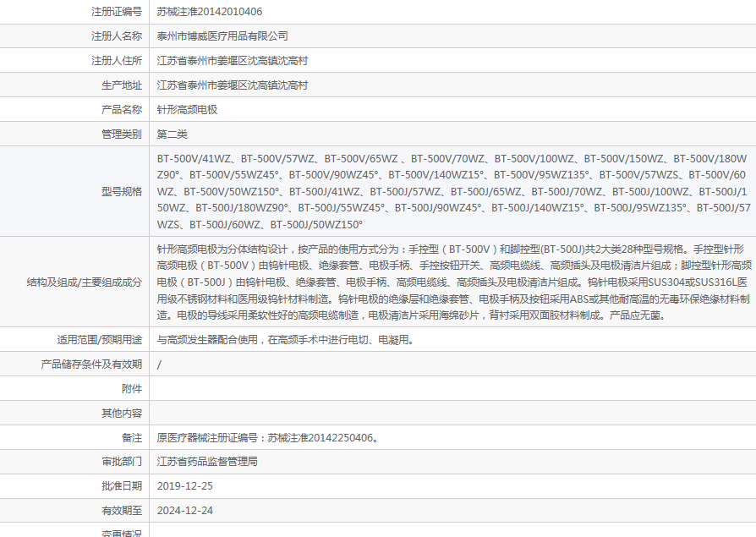Image resolution: width=756 pixels, height=537 pixels.
Task: Click the 结构及组成/主要组成成分 label
Action: (85, 282)
